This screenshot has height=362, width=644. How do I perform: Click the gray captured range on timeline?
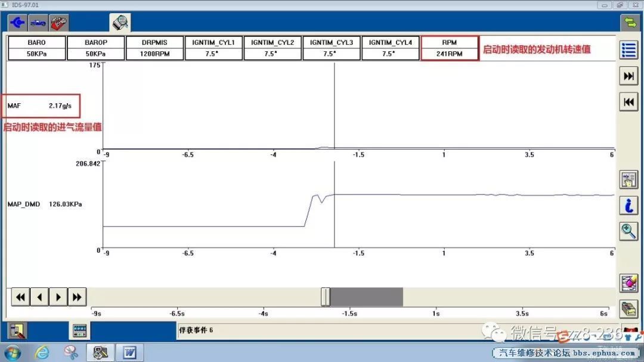367,296
